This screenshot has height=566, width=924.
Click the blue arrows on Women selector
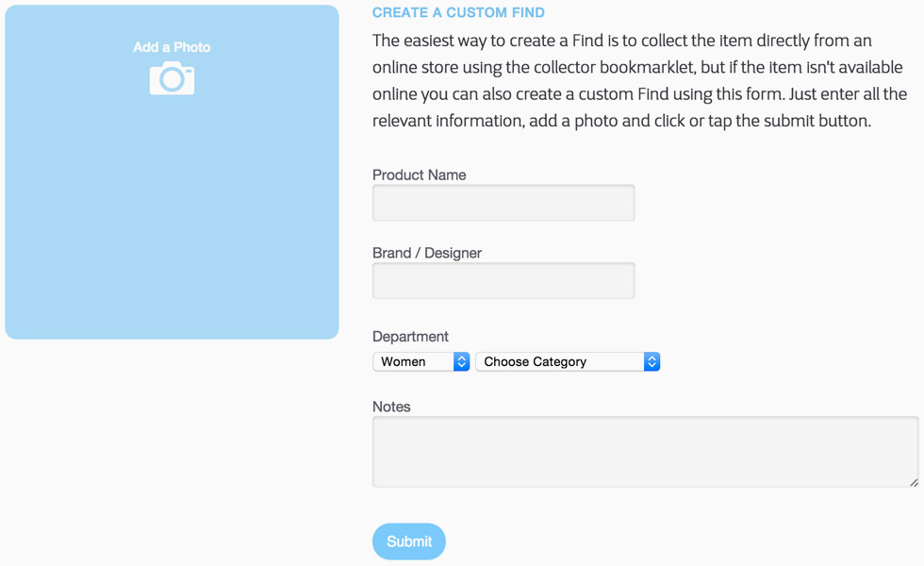coord(461,361)
